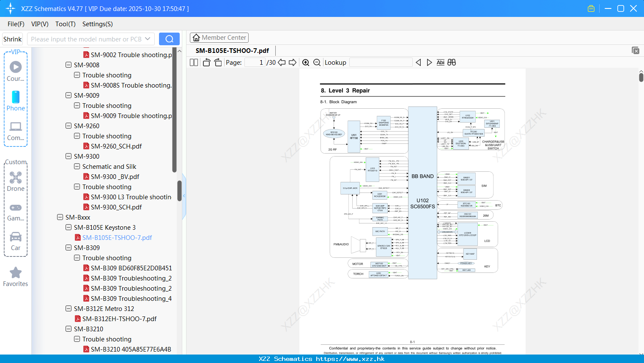Open the Courses sidebar icon

point(16,71)
